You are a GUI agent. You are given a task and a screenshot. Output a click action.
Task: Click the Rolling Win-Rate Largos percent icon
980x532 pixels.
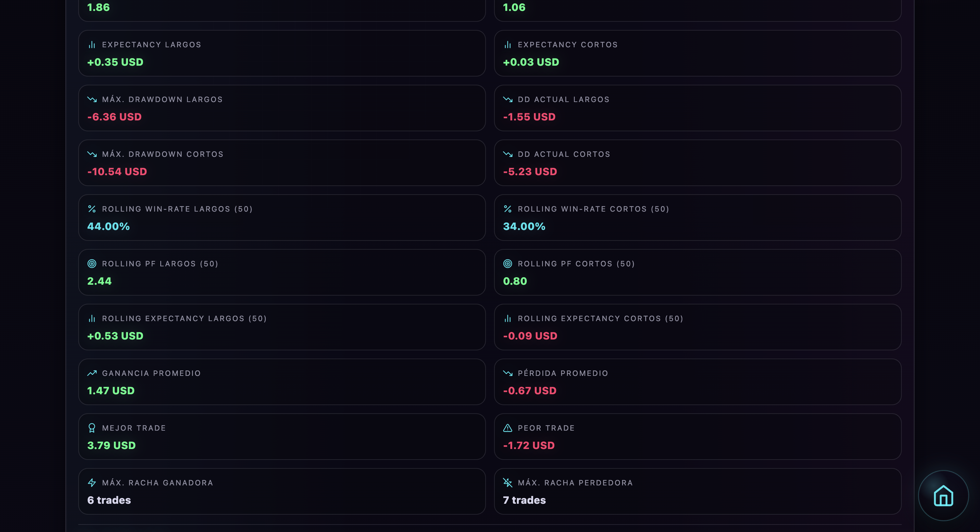point(92,209)
